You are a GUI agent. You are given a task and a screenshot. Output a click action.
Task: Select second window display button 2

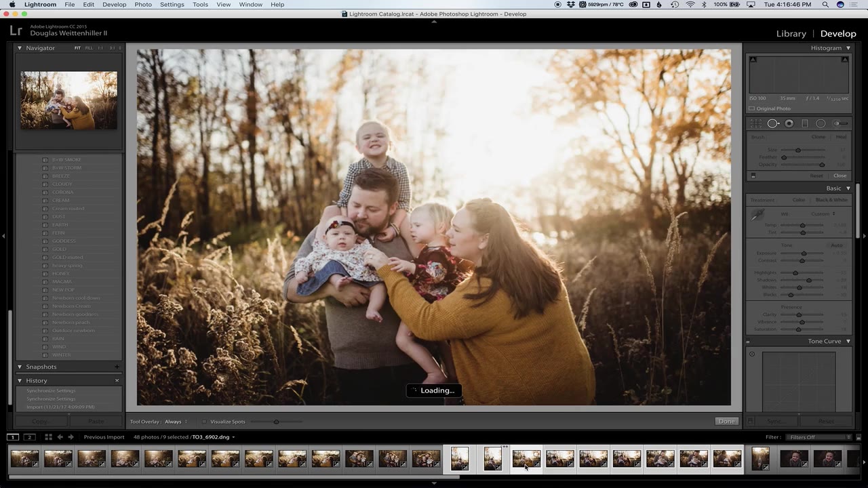29,437
